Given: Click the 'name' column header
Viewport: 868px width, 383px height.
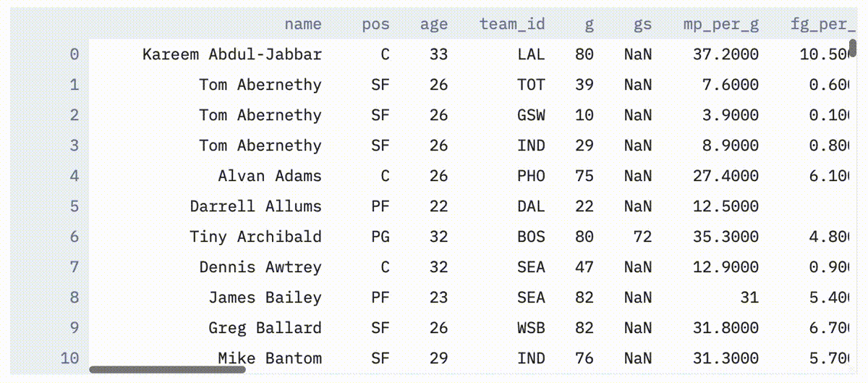Looking at the screenshot, I should click(x=302, y=24).
